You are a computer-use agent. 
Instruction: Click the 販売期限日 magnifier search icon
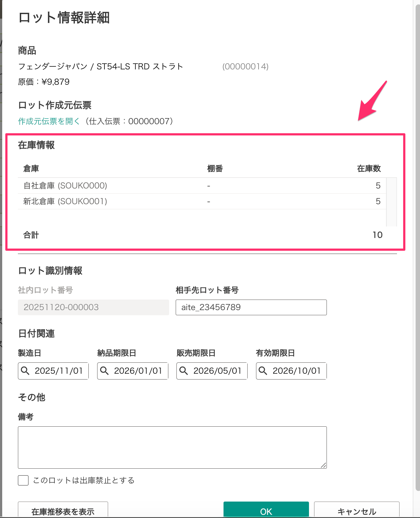(184, 371)
